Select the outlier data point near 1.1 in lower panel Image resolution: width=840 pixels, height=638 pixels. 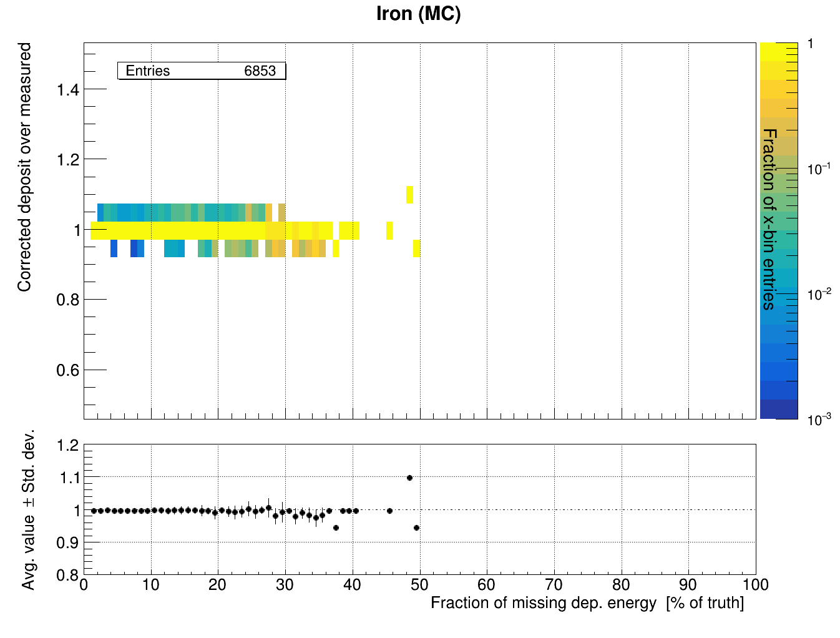coord(409,478)
